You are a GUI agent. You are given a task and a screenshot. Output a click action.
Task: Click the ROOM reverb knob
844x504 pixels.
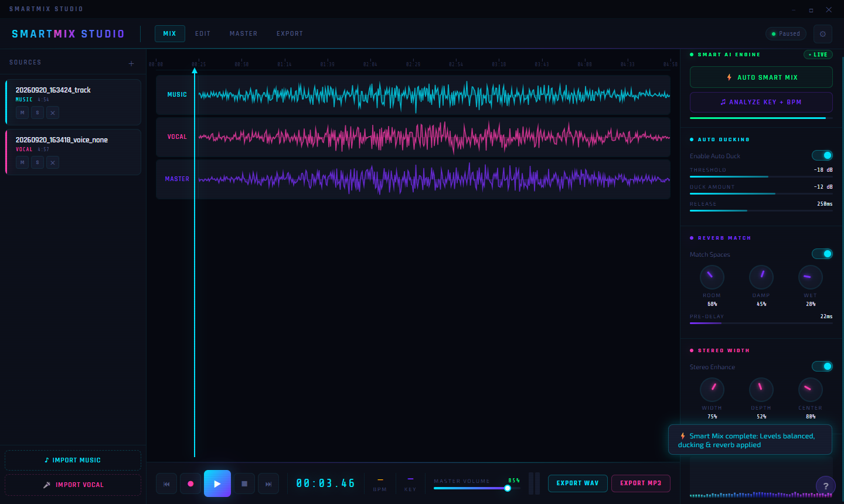pos(712,277)
